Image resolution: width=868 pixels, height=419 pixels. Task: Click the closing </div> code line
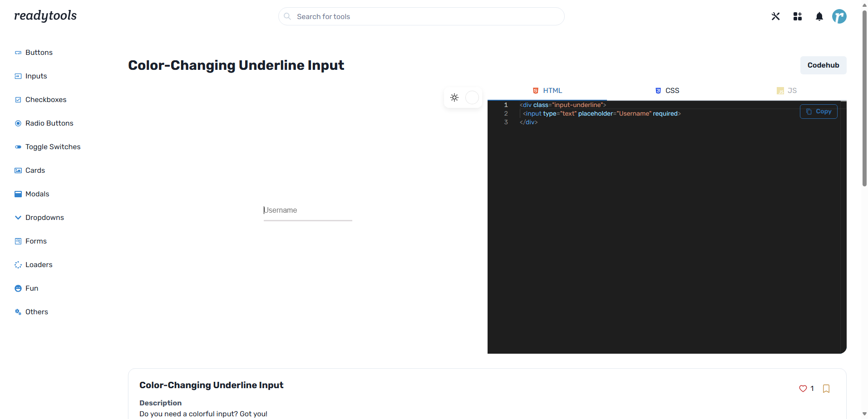pyautogui.click(x=528, y=122)
